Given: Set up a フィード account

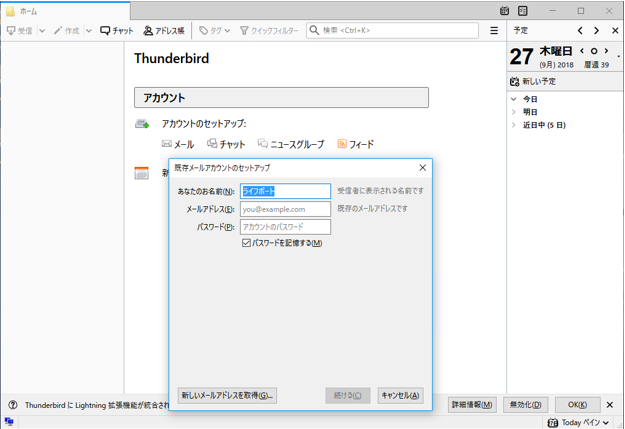Looking at the screenshot, I should coord(356,144).
